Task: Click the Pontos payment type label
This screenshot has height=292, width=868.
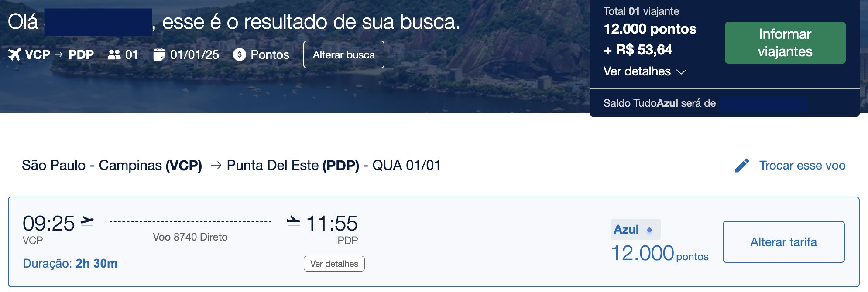Action: point(270,54)
